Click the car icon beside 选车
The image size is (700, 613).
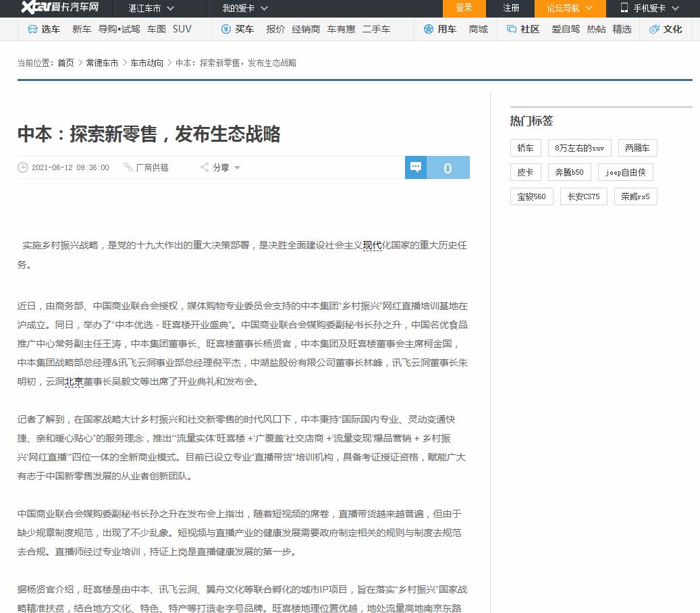click(x=32, y=30)
